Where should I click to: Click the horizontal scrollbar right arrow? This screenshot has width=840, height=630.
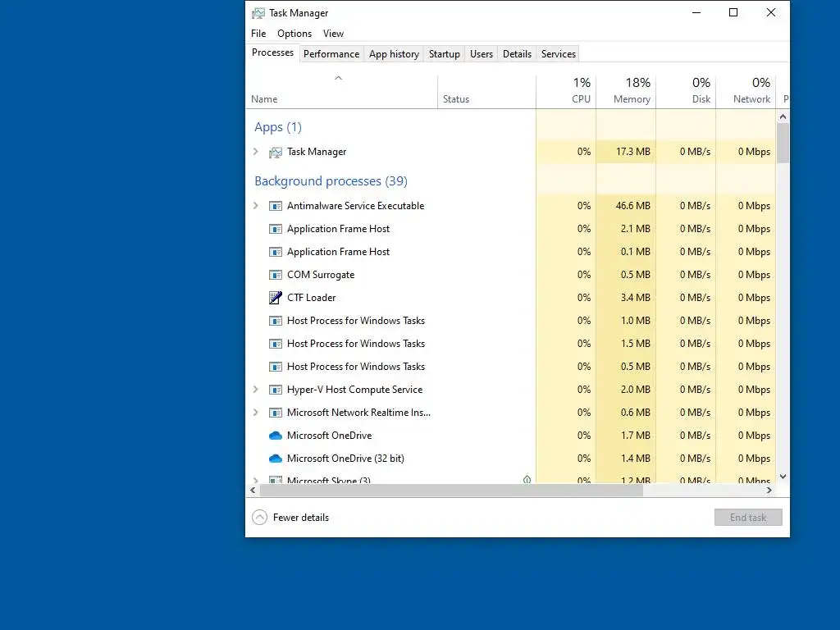769,491
